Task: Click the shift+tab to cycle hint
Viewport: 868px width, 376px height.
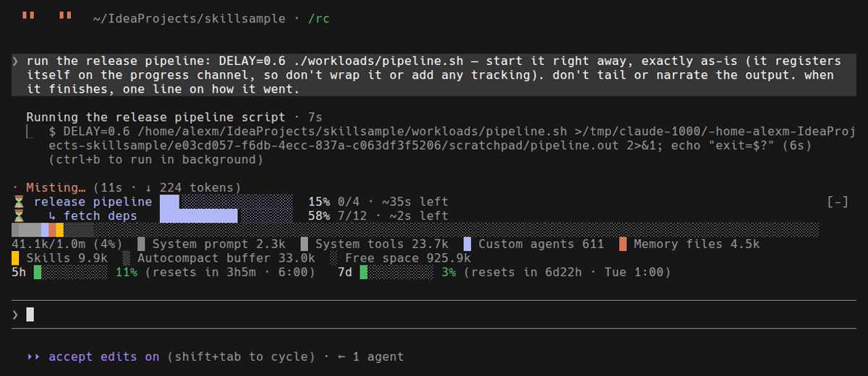Action: (x=241, y=356)
